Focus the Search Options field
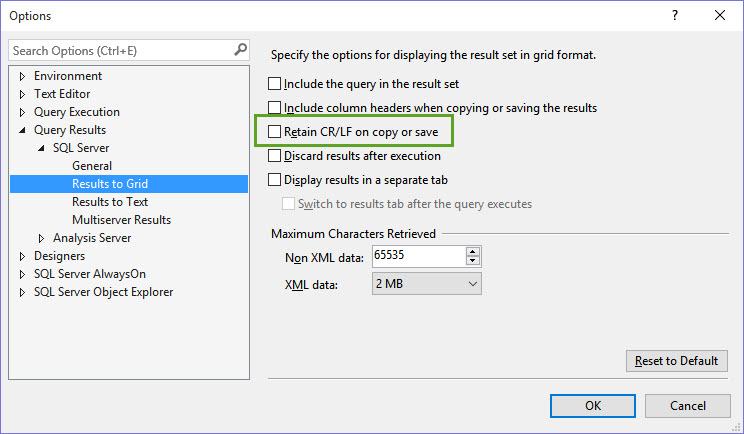Viewport: 744px width, 434px height. (121, 50)
